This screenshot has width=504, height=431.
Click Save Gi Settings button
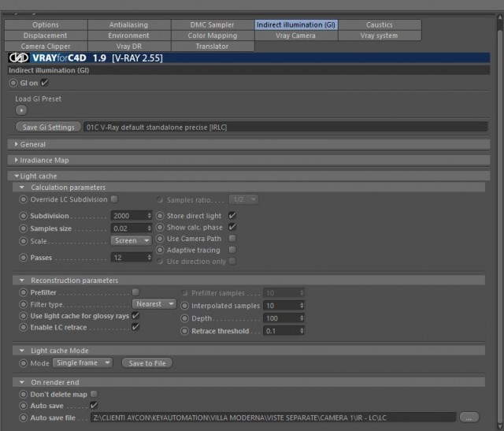(48, 127)
